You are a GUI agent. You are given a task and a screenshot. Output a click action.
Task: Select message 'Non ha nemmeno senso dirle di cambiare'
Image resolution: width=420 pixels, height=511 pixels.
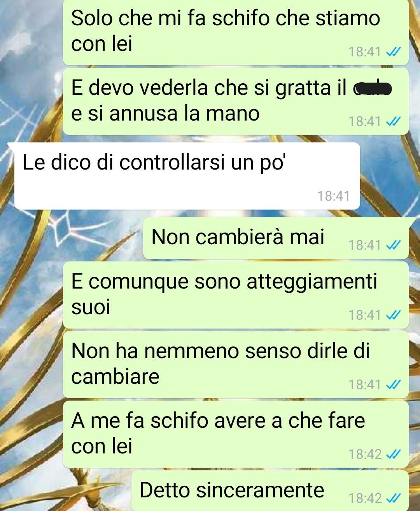pyautogui.click(x=236, y=365)
